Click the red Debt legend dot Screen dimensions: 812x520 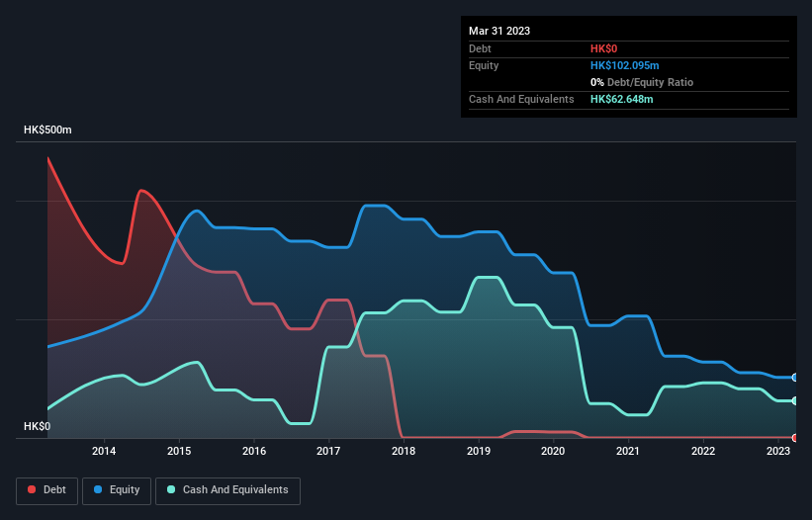32,489
